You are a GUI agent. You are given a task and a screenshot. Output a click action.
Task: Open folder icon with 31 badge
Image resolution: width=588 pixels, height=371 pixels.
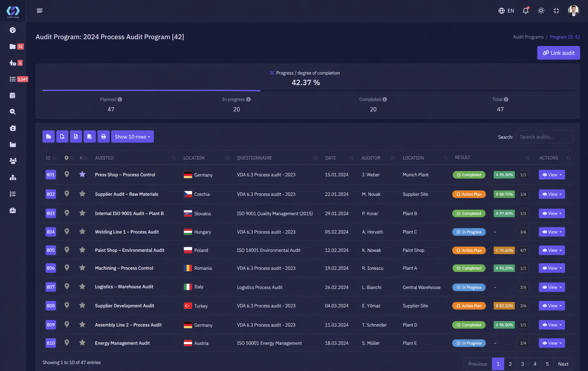pos(13,47)
